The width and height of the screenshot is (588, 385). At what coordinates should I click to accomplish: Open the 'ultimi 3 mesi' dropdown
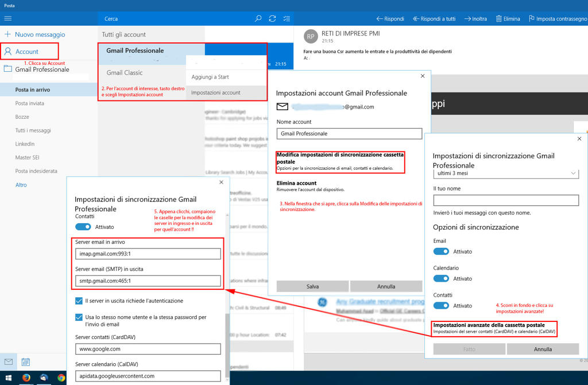coord(506,173)
